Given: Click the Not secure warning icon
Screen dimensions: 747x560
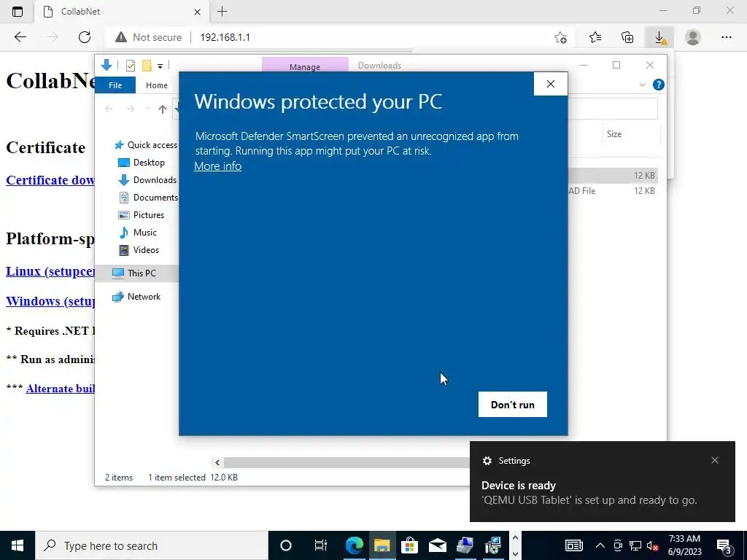Looking at the screenshot, I should tap(121, 37).
